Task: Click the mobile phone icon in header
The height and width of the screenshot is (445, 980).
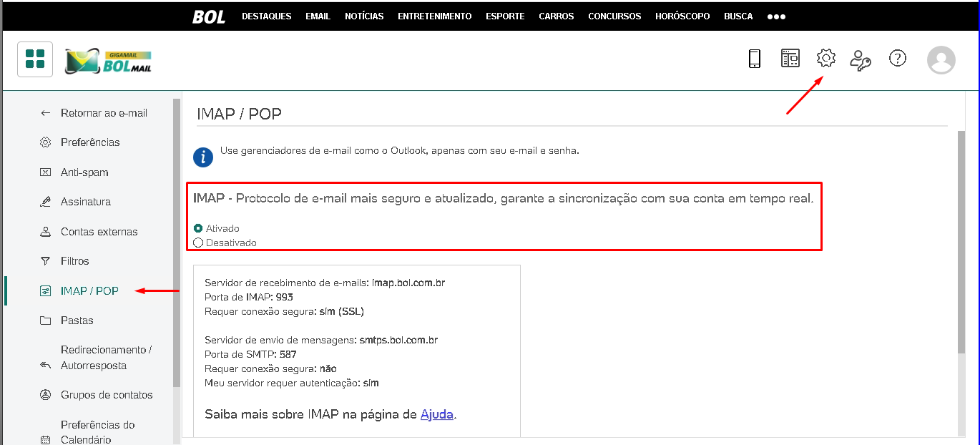Action: [x=754, y=59]
